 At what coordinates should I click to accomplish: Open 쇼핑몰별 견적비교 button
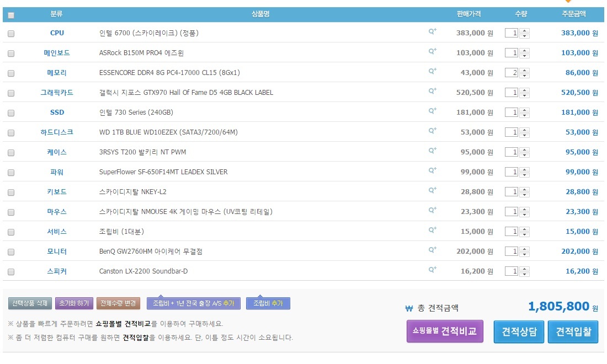pos(445,331)
